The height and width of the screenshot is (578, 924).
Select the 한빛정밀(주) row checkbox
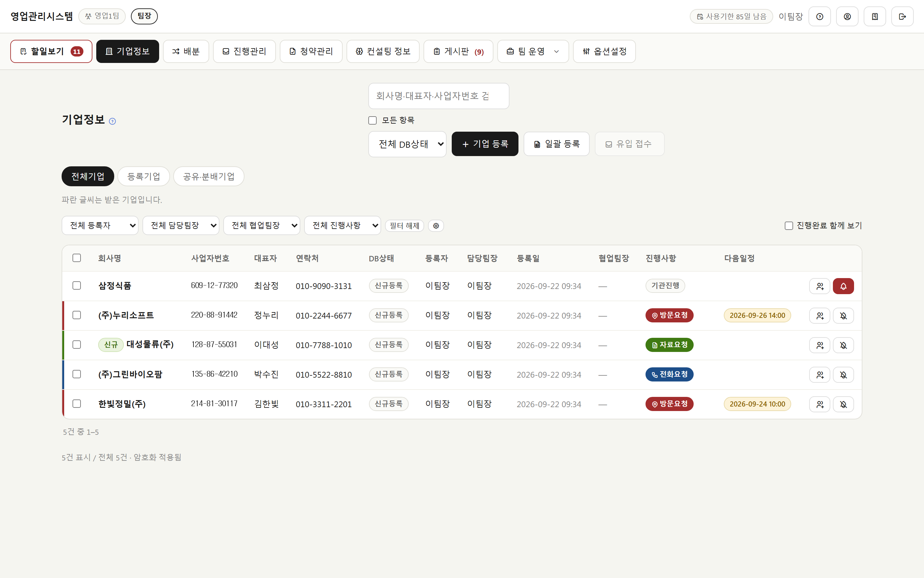coord(77,404)
